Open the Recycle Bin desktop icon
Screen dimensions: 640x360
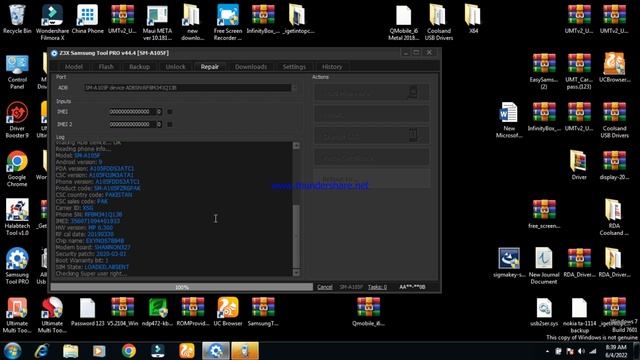[17, 19]
